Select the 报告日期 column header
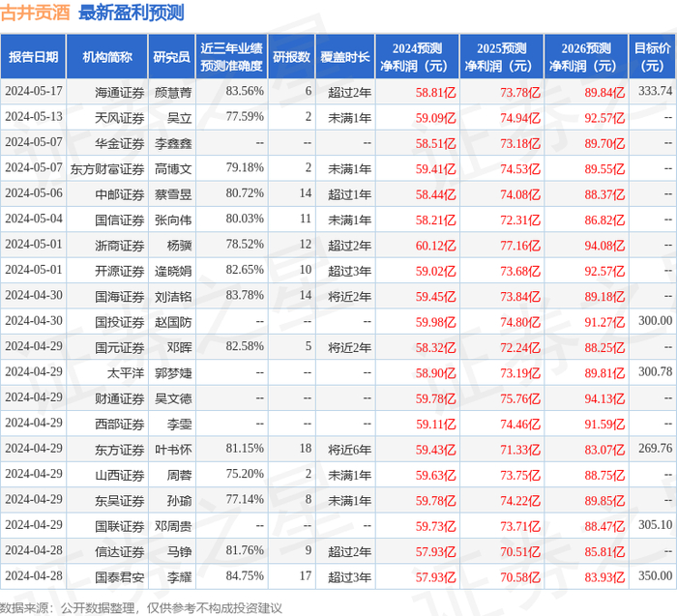Image resolution: width=677 pixels, height=616 pixels. 33,57
